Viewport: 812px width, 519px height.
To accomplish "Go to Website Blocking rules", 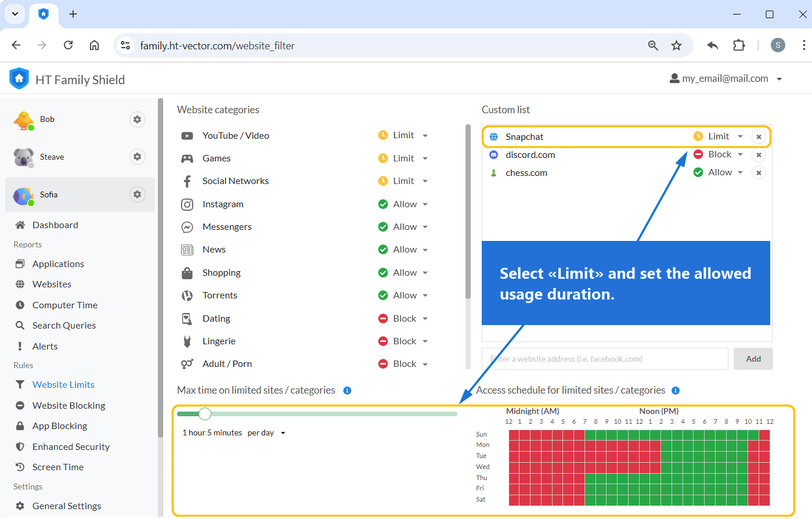I will click(x=68, y=406).
